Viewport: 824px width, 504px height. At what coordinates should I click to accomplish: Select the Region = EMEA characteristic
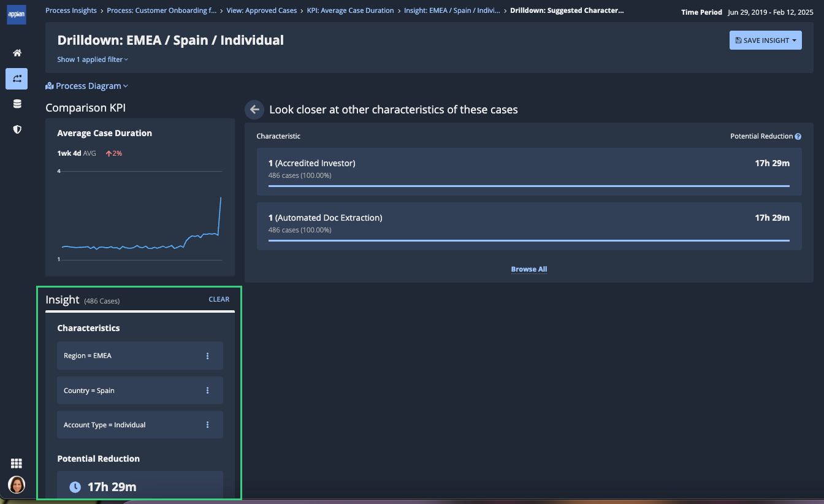coord(140,356)
